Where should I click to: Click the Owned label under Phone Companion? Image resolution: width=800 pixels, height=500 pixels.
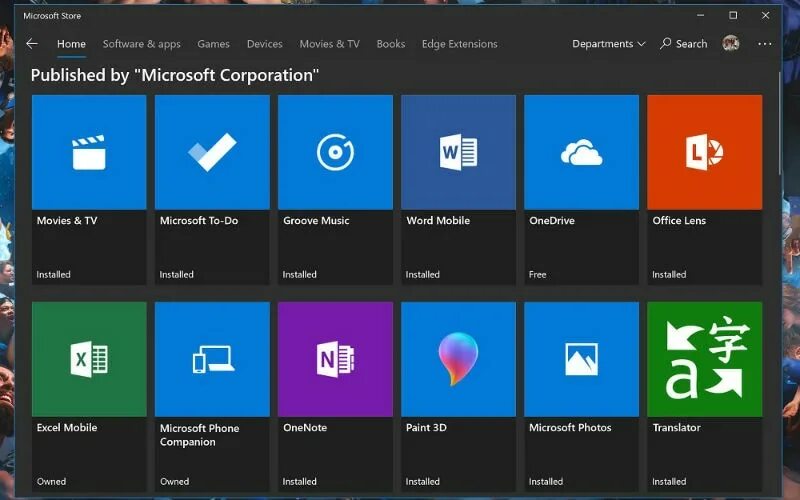(174, 482)
